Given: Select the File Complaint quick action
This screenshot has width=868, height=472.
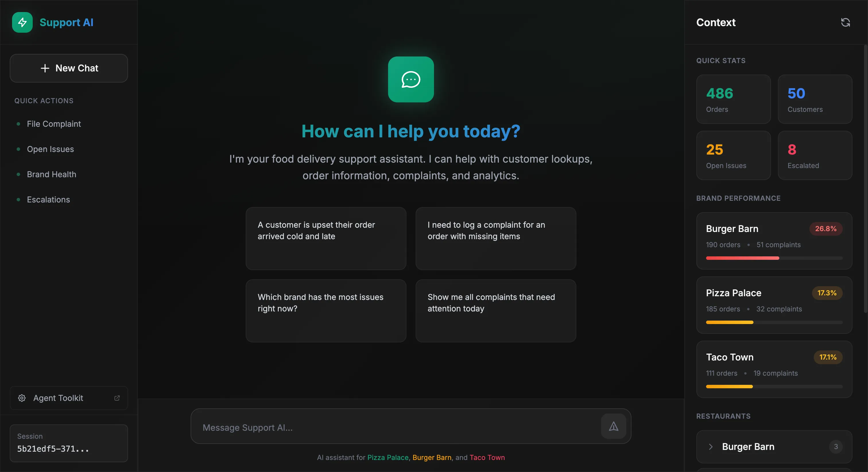Looking at the screenshot, I should coord(54,124).
